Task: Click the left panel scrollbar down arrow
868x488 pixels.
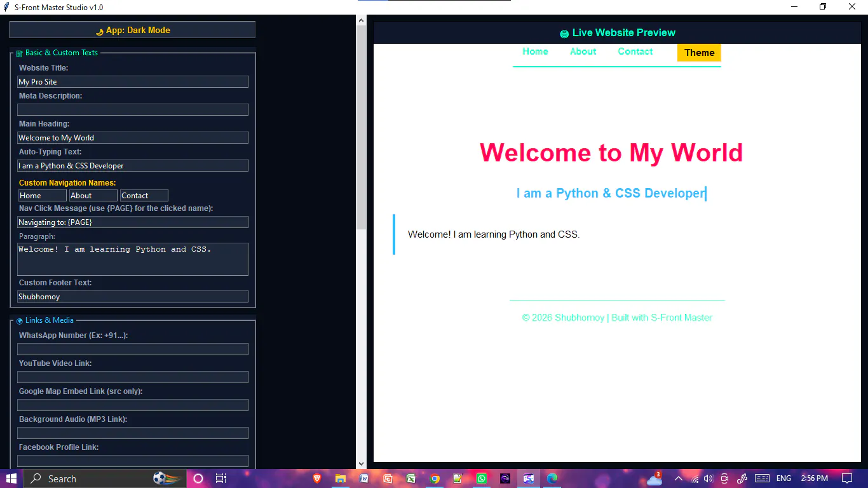Action: click(362, 464)
